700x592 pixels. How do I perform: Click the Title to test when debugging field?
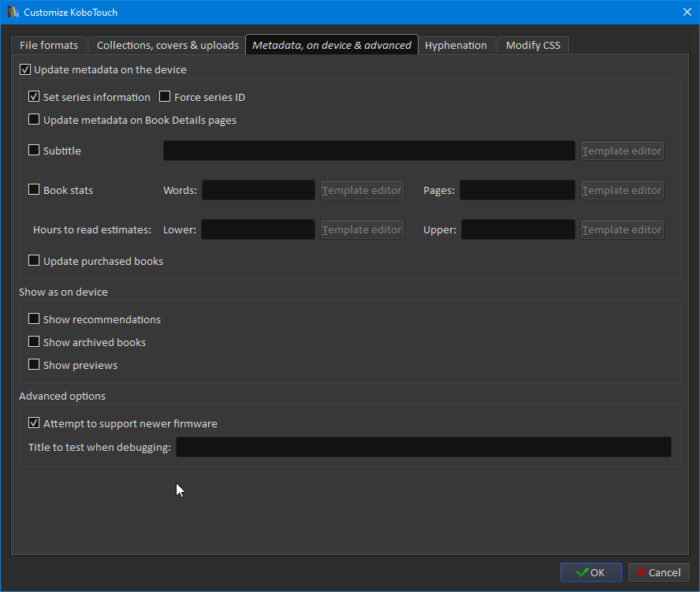coord(423,447)
